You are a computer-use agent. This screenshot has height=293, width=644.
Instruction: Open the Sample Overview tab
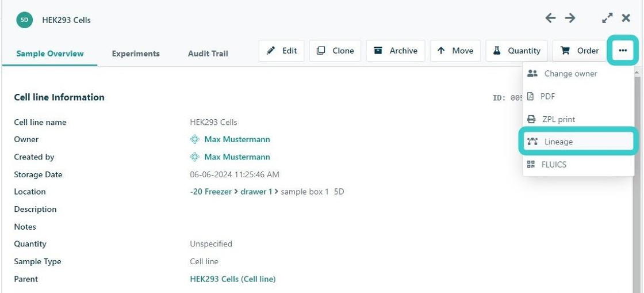[49, 54]
